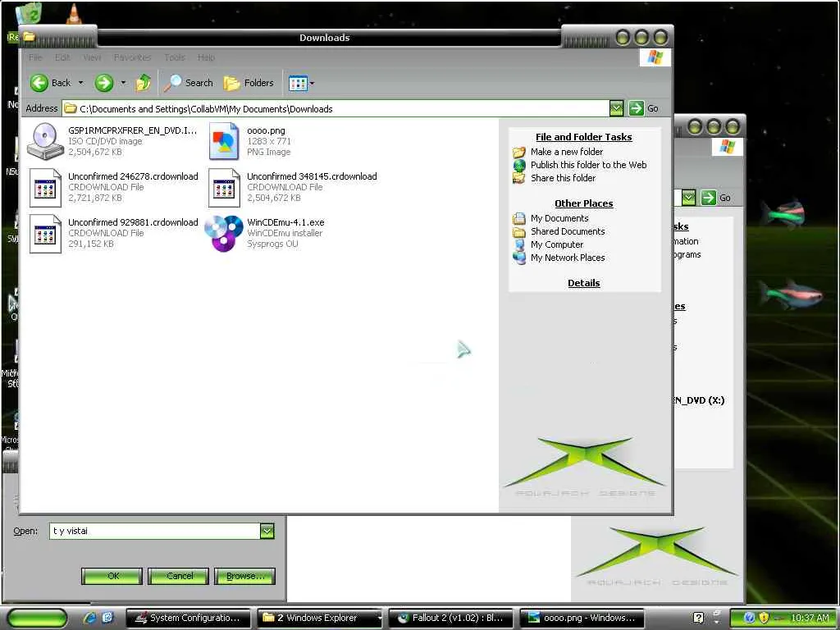Open the Back button history dropdown arrow
The height and width of the screenshot is (630, 840).
pyautogui.click(x=81, y=83)
